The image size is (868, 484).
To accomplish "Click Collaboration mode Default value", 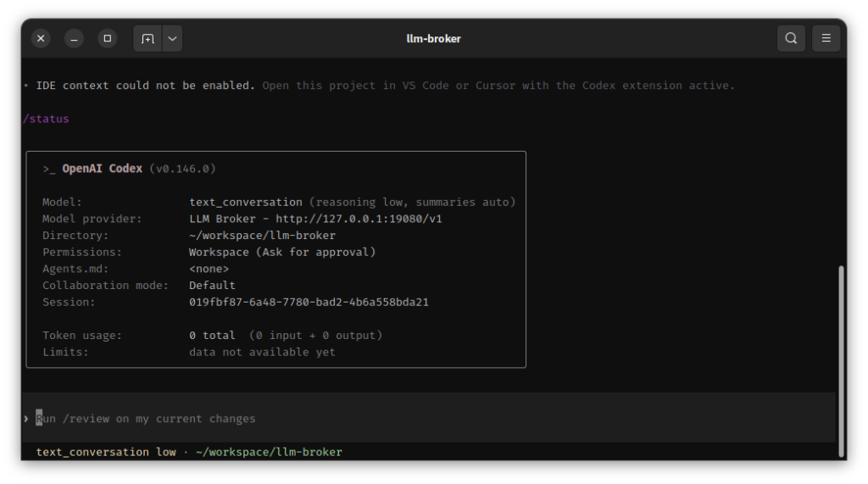I will point(212,285).
